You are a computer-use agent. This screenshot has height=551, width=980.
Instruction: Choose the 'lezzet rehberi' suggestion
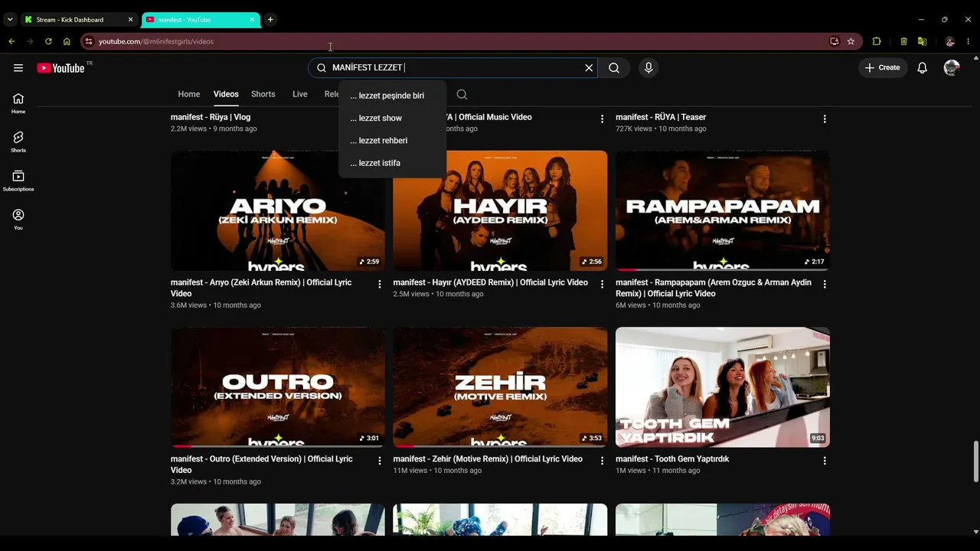(392, 141)
